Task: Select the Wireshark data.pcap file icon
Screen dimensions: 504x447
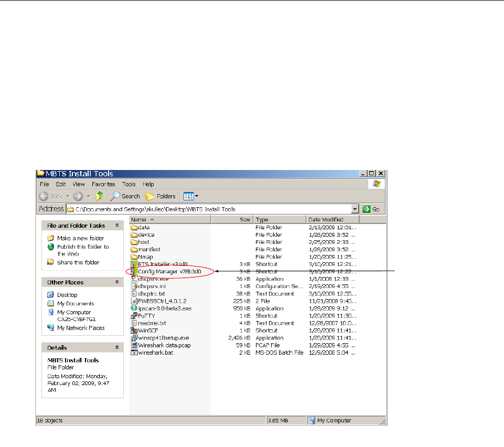Action: coord(134,345)
